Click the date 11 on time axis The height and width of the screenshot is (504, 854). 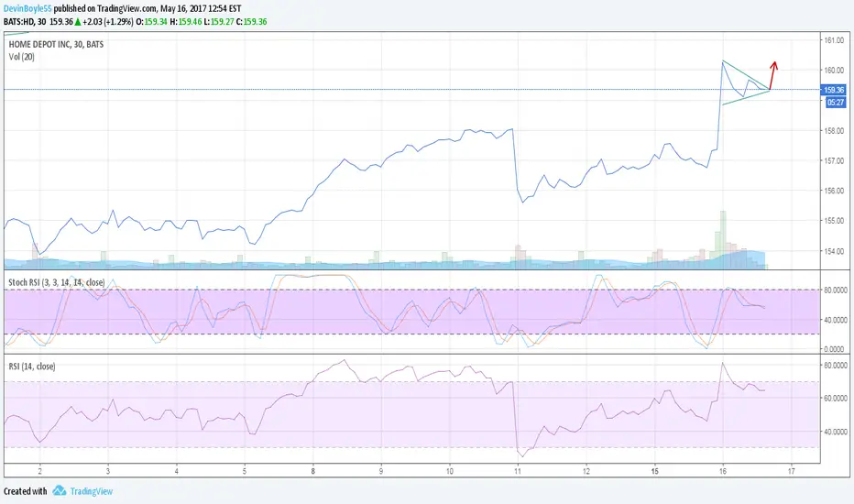click(x=518, y=471)
